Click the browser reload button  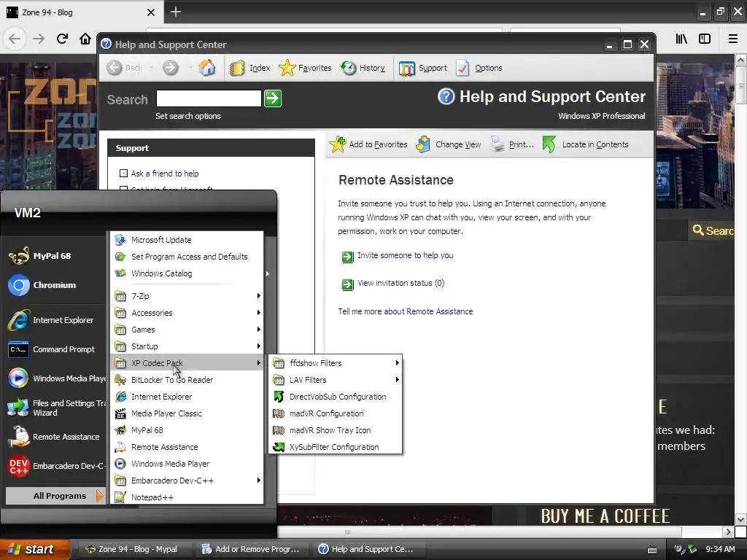(x=62, y=39)
